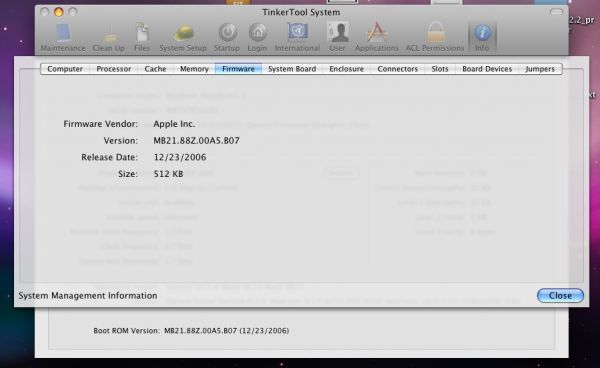This screenshot has height=368, width=600.
Task: Select the Firmware tab
Action: 238,69
